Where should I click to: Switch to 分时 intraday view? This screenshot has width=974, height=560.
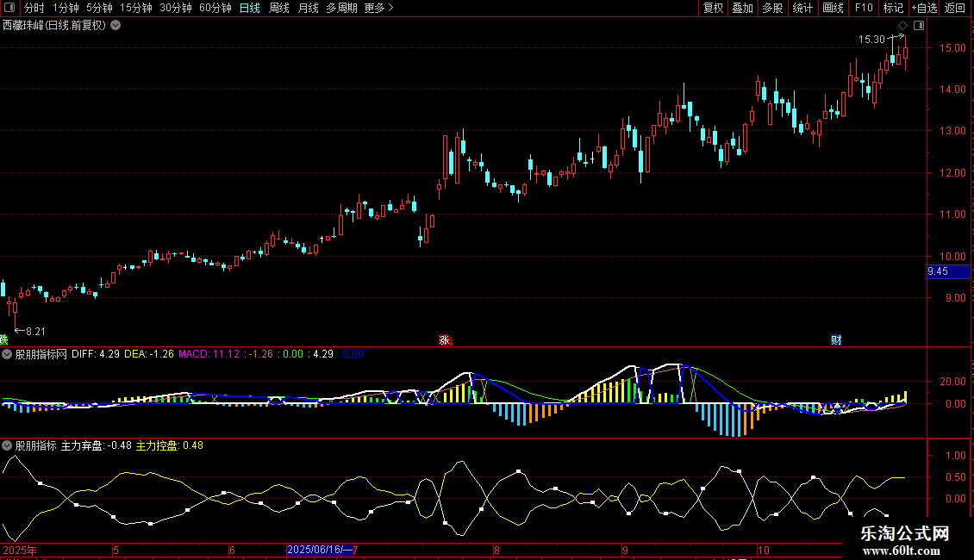tap(34, 8)
